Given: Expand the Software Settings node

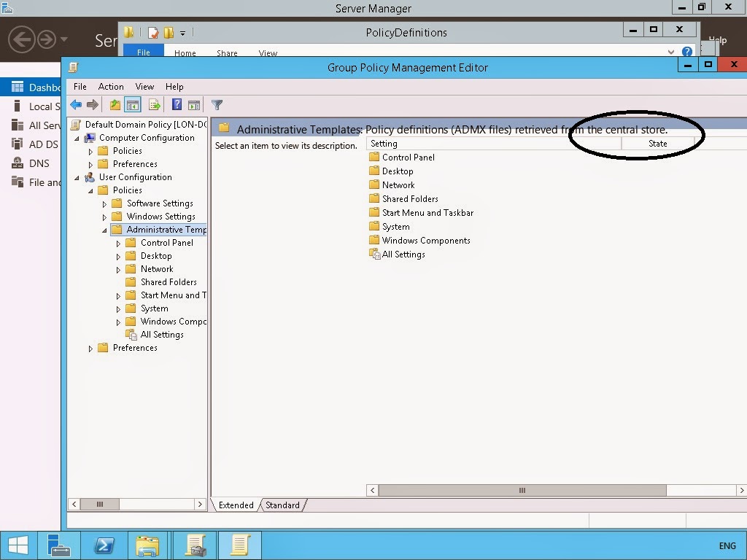Looking at the screenshot, I should (104, 204).
